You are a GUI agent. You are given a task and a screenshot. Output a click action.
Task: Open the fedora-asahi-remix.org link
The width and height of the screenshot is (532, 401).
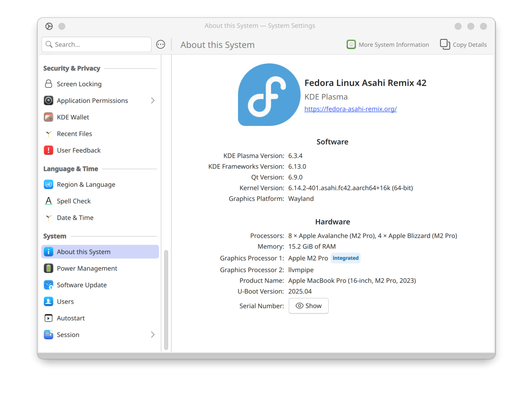tap(350, 109)
